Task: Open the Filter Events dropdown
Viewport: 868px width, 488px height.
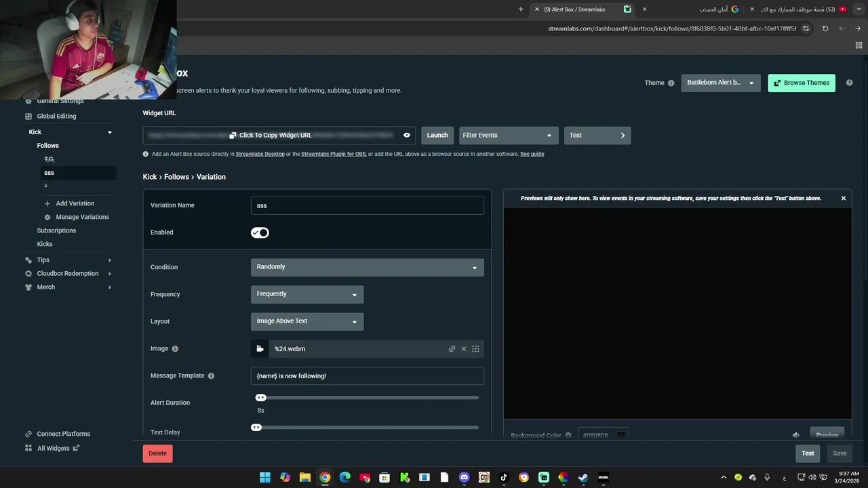Action: click(x=509, y=136)
